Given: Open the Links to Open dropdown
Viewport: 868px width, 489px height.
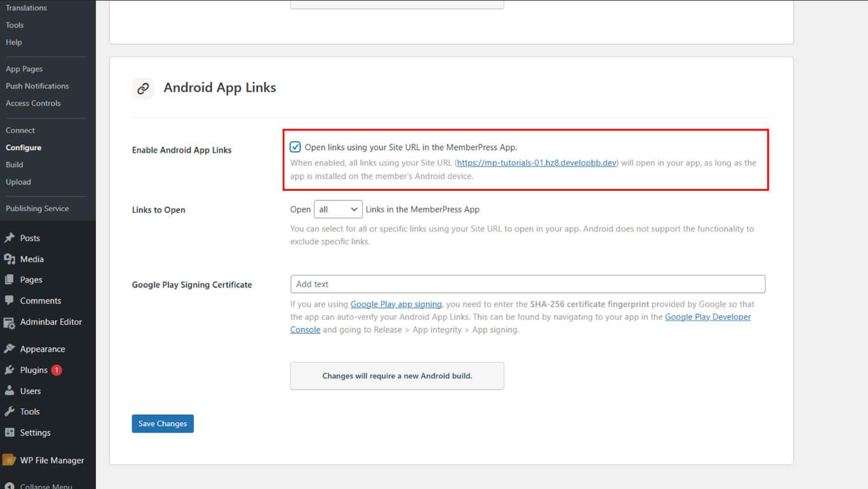Looking at the screenshot, I should (x=338, y=209).
